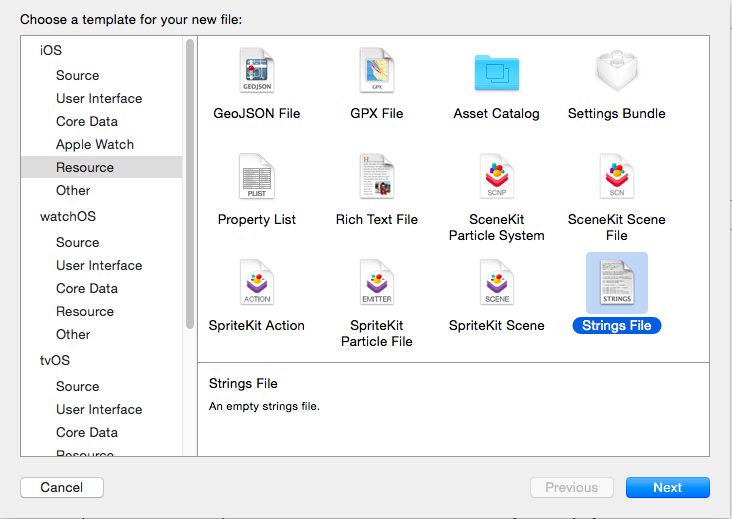Screen dimensions: 732x519
Task: Select SceneKit Particle System template icon
Action: (496, 178)
